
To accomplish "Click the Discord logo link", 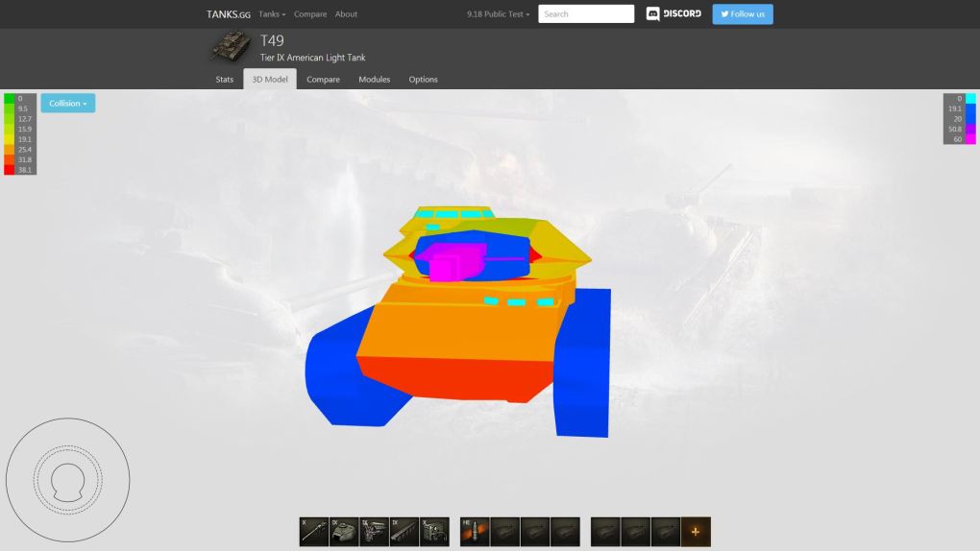I will pos(674,14).
